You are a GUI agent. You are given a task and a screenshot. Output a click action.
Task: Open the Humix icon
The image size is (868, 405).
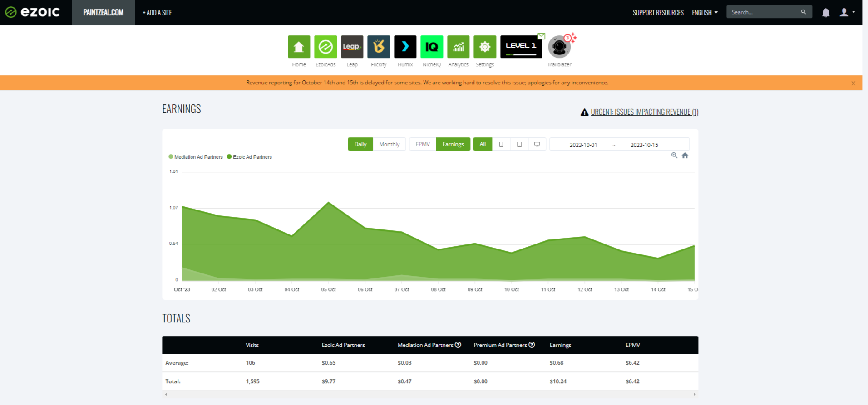[x=405, y=47]
